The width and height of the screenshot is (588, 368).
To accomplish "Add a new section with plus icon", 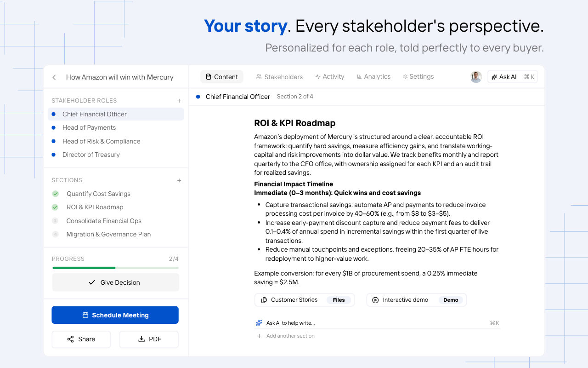I will pyautogui.click(x=179, y=180).
